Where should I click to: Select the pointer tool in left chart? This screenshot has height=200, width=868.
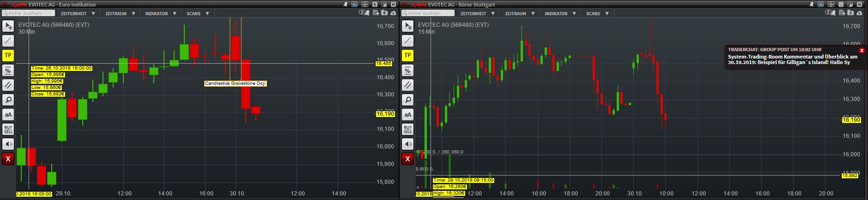(8, 26)
